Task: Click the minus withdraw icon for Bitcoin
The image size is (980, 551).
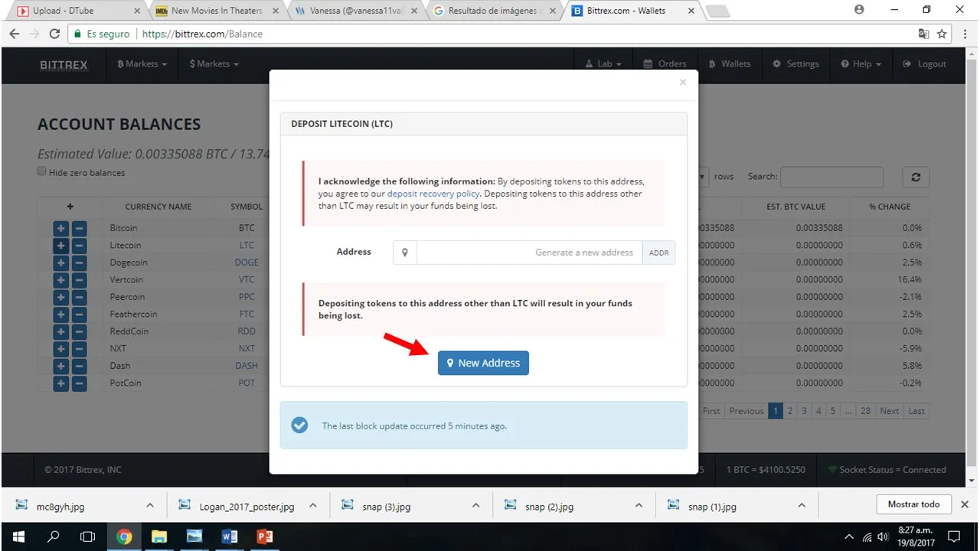Action: [x=79, y=228]
